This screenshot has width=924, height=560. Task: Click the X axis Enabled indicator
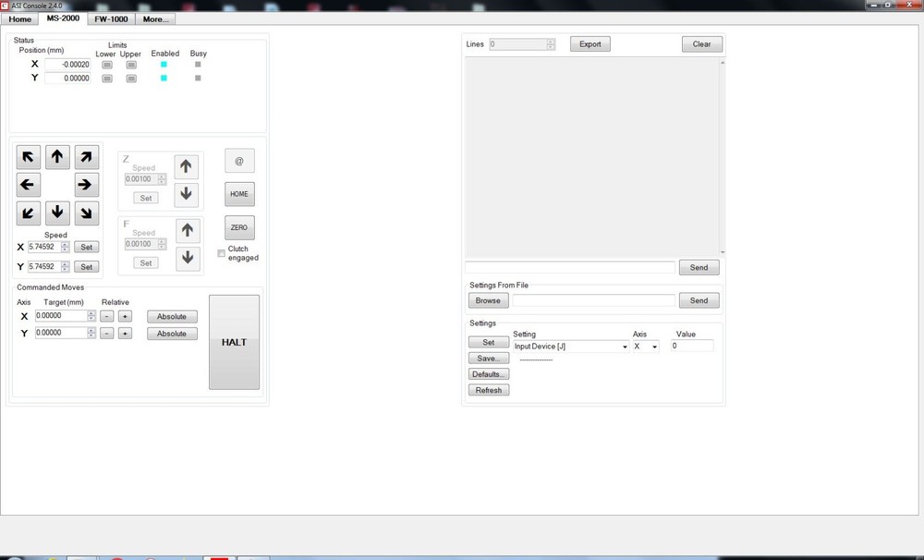coord(164,65)
